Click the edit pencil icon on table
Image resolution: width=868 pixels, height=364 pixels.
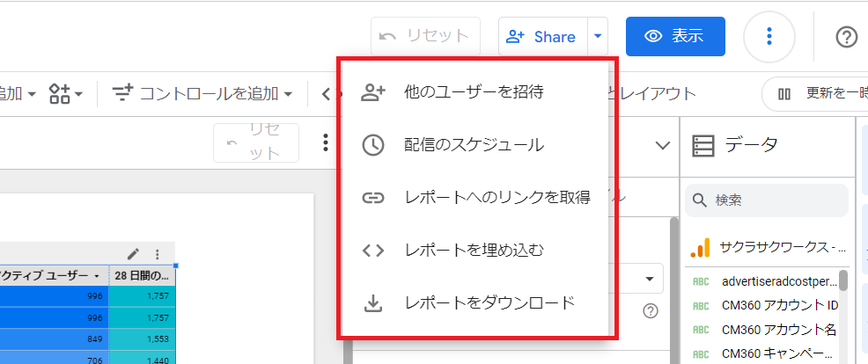134,254
